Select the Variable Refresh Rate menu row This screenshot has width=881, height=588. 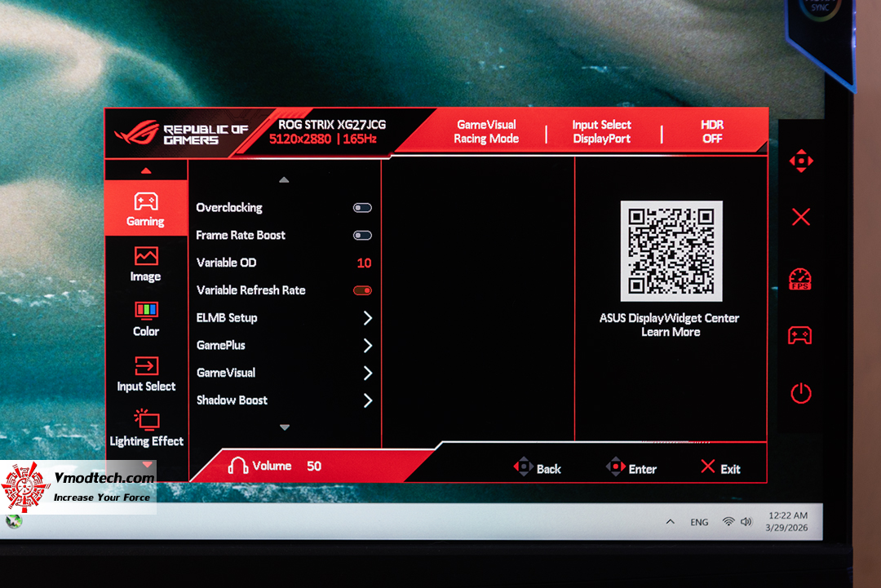coord(285,290)
